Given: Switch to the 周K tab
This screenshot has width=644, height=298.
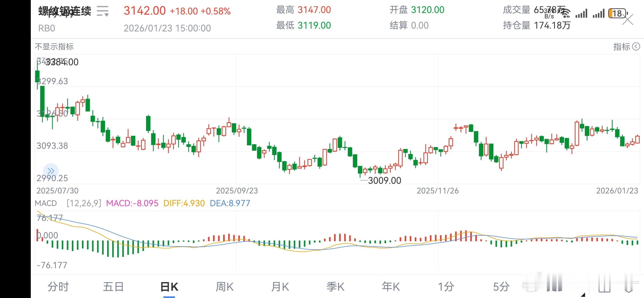Looking at the screenshot, I should coord(224,286).
